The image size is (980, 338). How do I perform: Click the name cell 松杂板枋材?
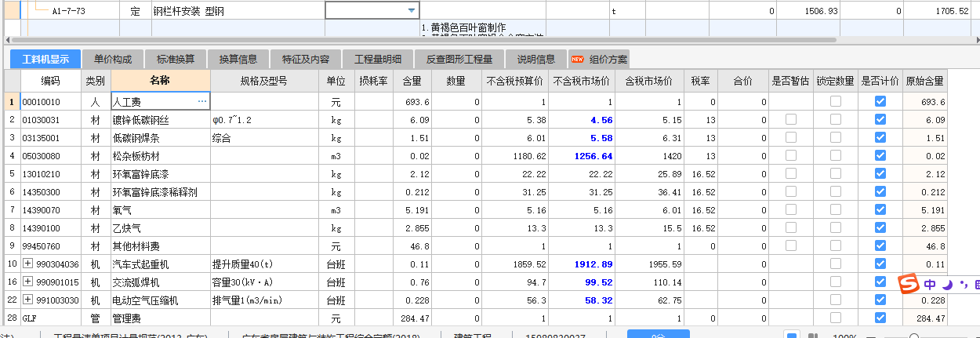click(160, 156)
